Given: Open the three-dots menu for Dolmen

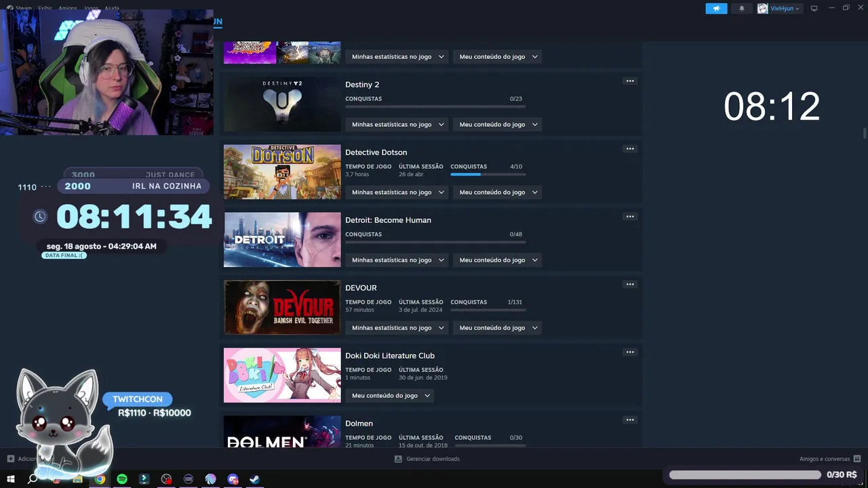Looking at the screenshot, I should coord(630,420).
